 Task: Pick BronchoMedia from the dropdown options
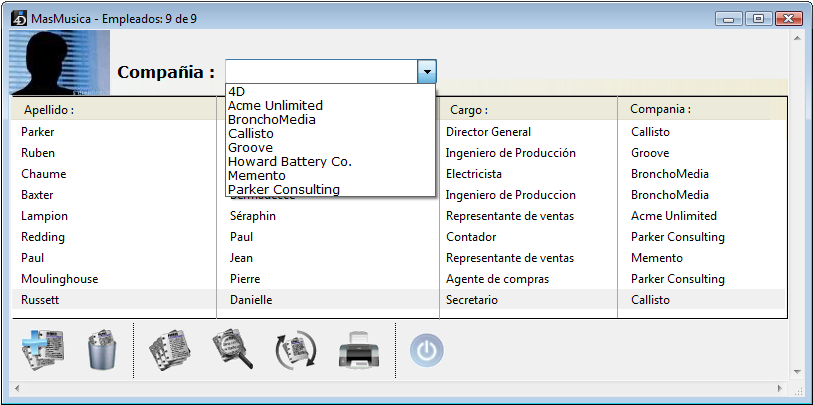pos(271,119)
